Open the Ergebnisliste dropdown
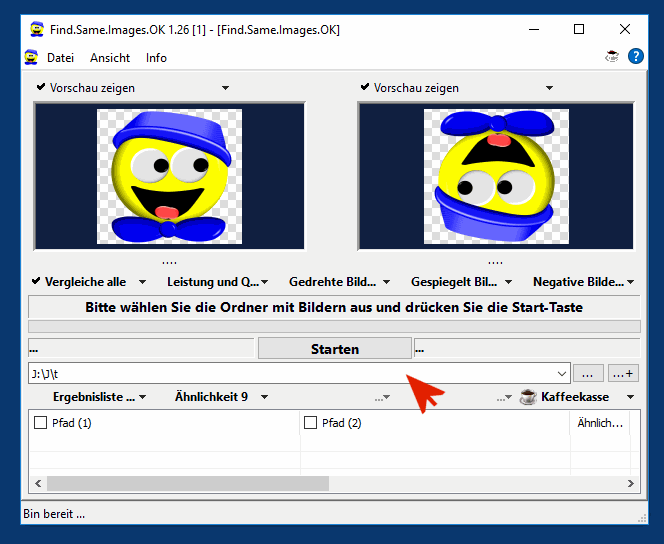664x544 pixels. click(x=100, y=397)
